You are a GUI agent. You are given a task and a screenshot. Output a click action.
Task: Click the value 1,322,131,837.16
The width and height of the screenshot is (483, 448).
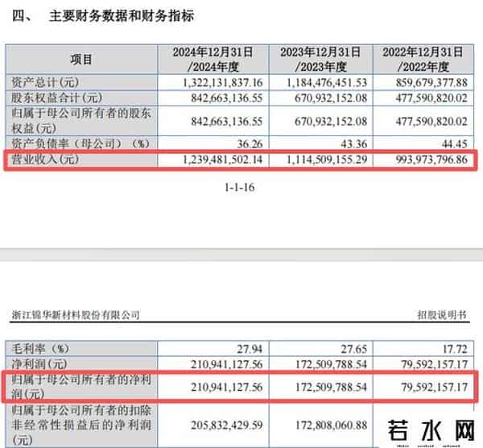click(223, 83)
